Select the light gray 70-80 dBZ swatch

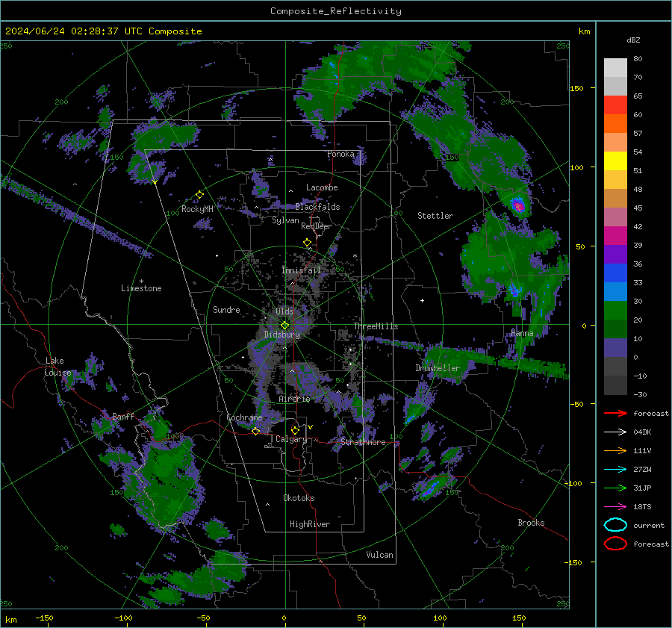pyautogui.click(x=615, y=68)
